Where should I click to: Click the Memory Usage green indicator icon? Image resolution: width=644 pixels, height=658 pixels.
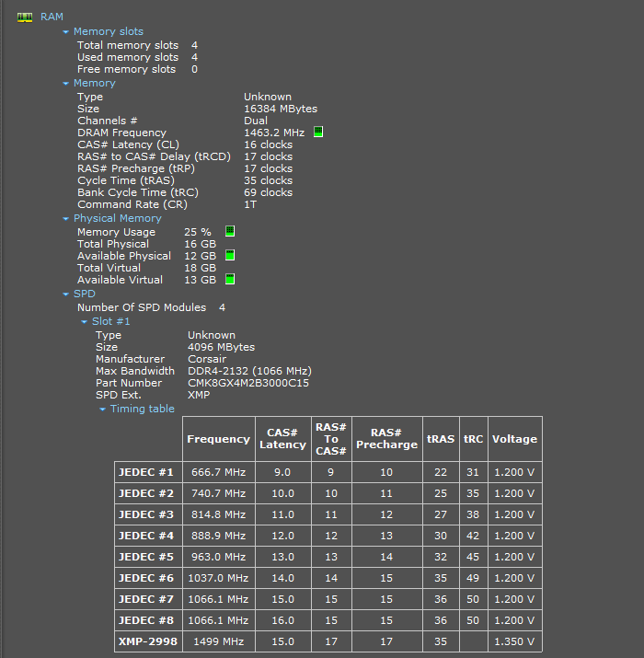(x=230, y=231)
